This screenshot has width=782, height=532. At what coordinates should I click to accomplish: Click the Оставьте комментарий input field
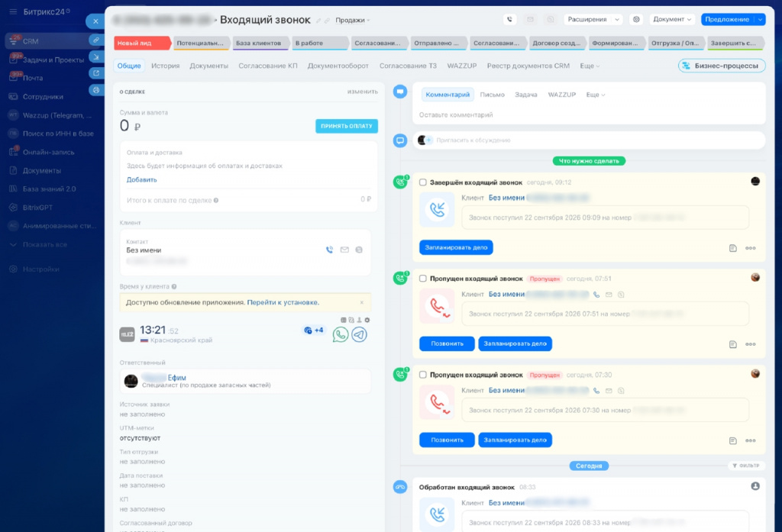pyautogui.click(x=589, y=115)
